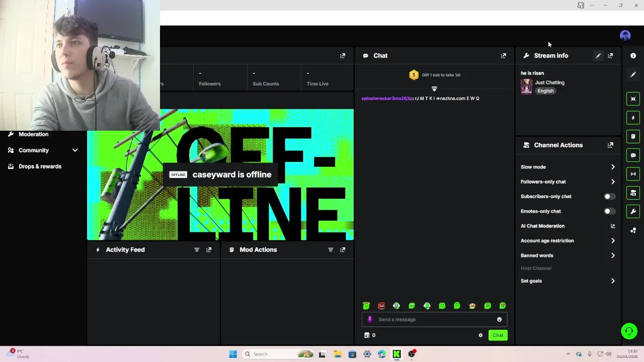
Task: Toggle the focus-frame widget in right sidebar
Action: coord(633,99)
